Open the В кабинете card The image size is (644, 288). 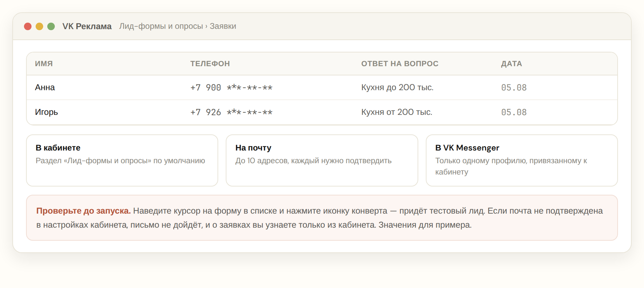click(122, 160)
